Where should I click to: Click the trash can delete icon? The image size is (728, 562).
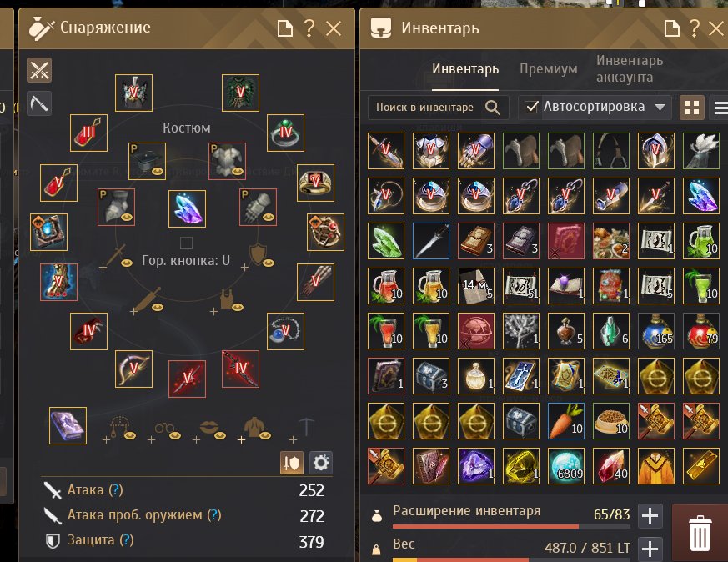[700, 534]
